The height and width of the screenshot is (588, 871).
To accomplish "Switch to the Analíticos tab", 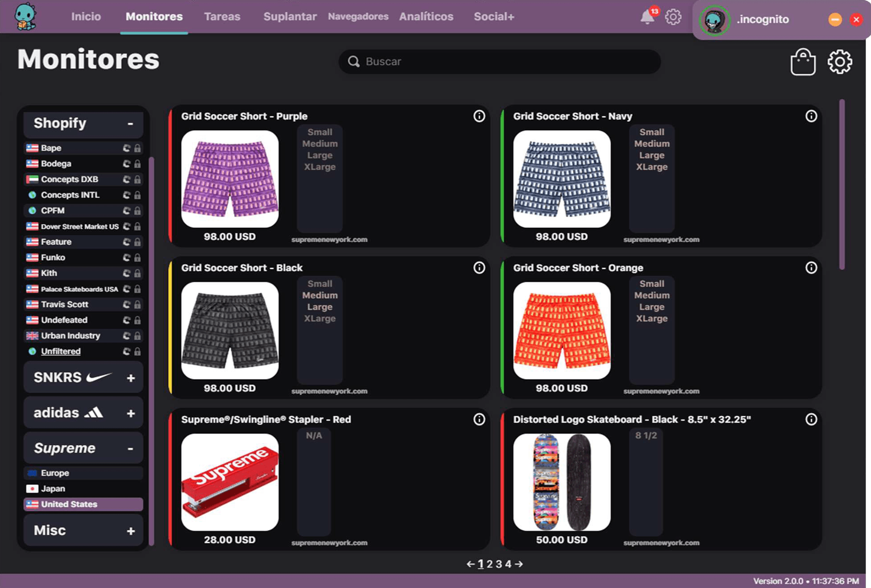I will click(426, 17).
